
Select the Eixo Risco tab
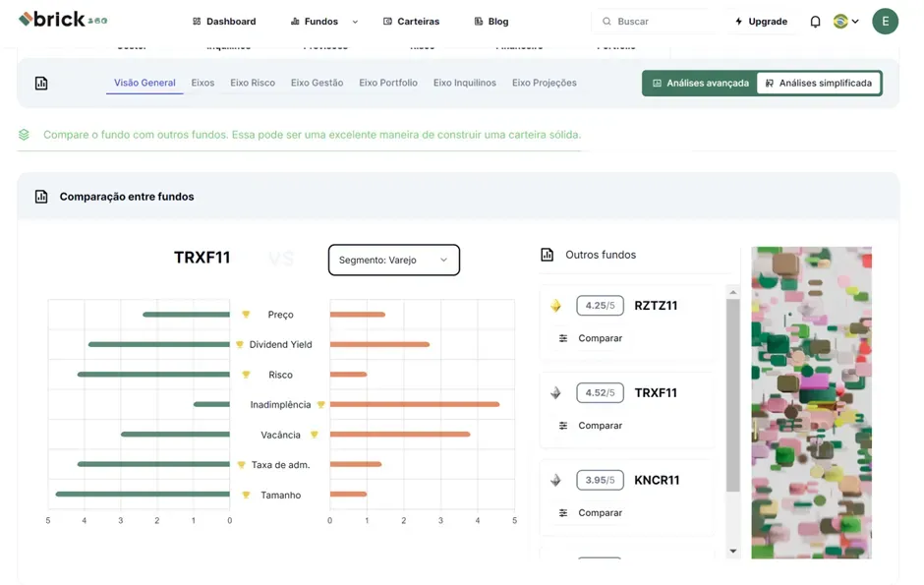(x=253, y=84)
